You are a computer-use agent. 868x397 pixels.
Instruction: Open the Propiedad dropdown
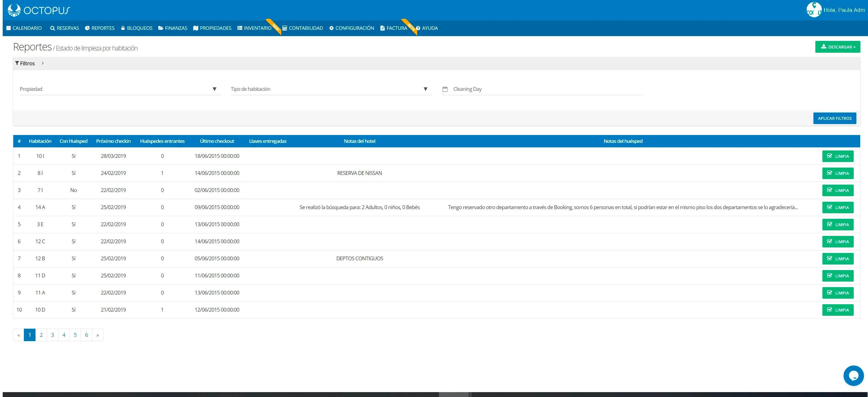pos(120,89)
